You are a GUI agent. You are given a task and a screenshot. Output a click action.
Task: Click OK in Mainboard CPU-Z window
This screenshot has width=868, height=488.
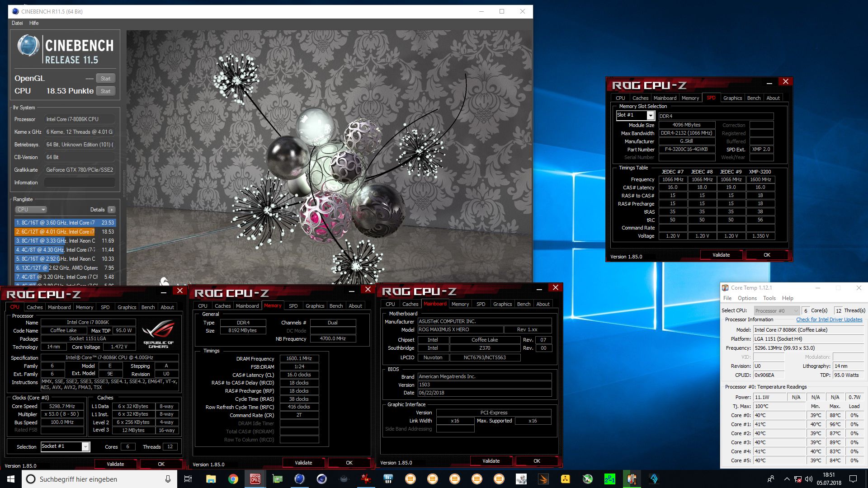[x=537, y=461]
